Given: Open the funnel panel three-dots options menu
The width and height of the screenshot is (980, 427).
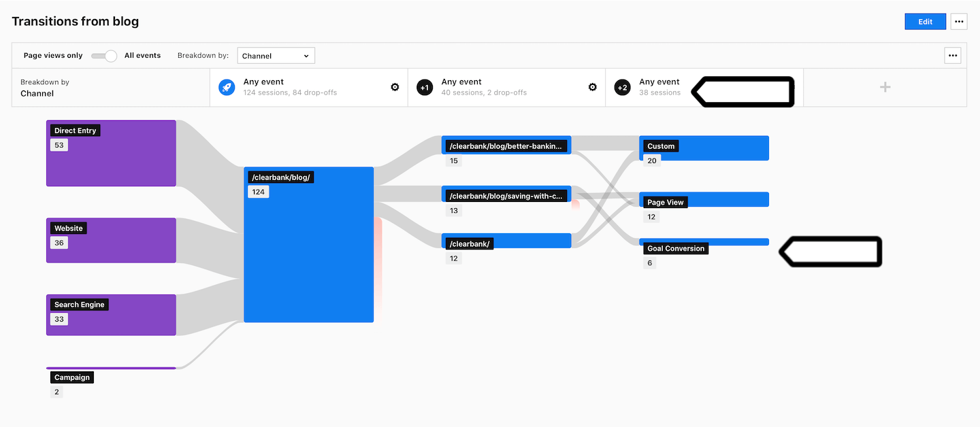Looking at the screenshot, I should click(x=953, y=56).
